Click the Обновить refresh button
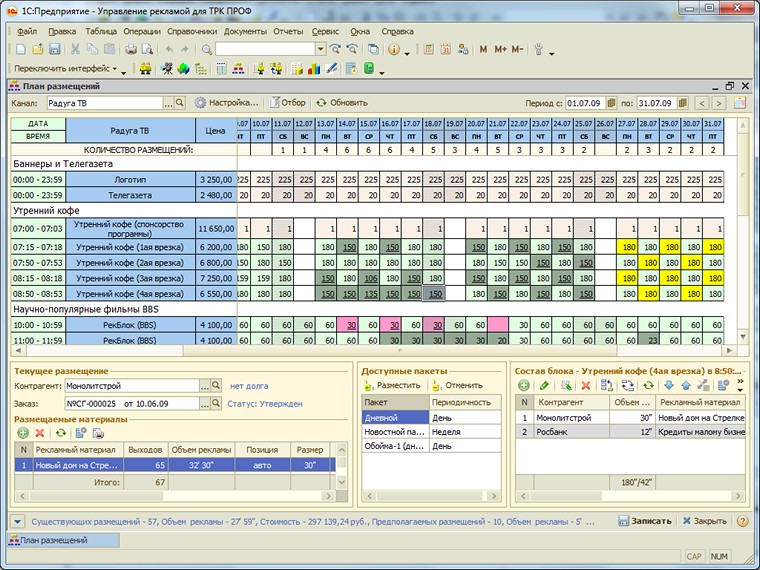The width and height of the screenshot is (760, 570). [x=342, y=103]
